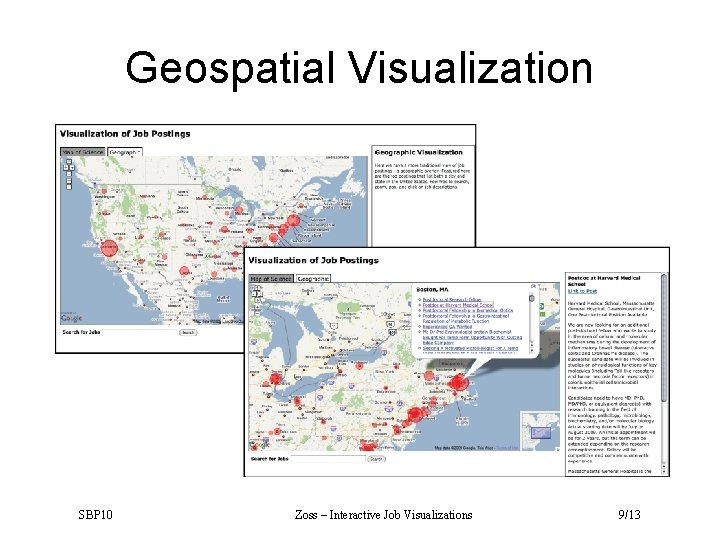Click the Detroit-area circle on front map
This screenshot has height=540, width=720.
tap(275, 379)
